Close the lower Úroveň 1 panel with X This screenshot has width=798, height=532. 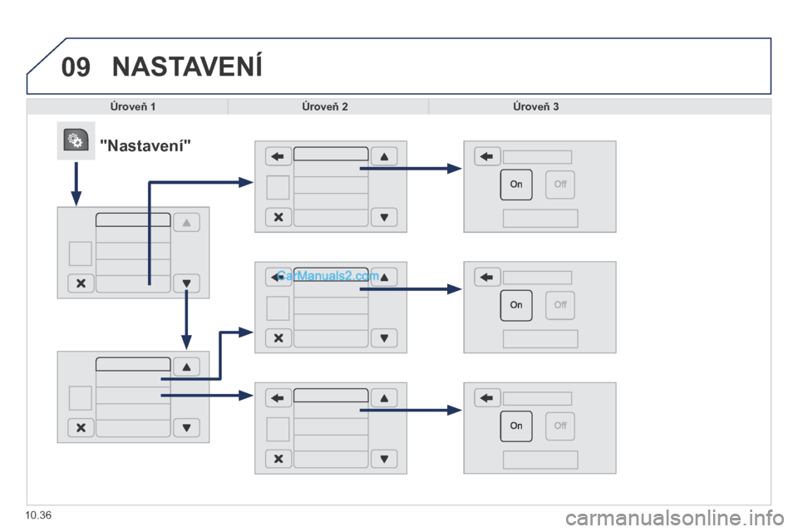[81, 427]
